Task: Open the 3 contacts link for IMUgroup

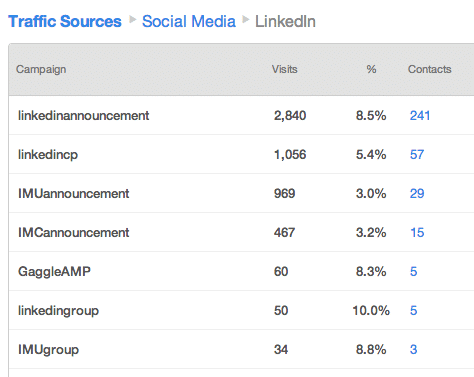Action: (x=413, y=349)
